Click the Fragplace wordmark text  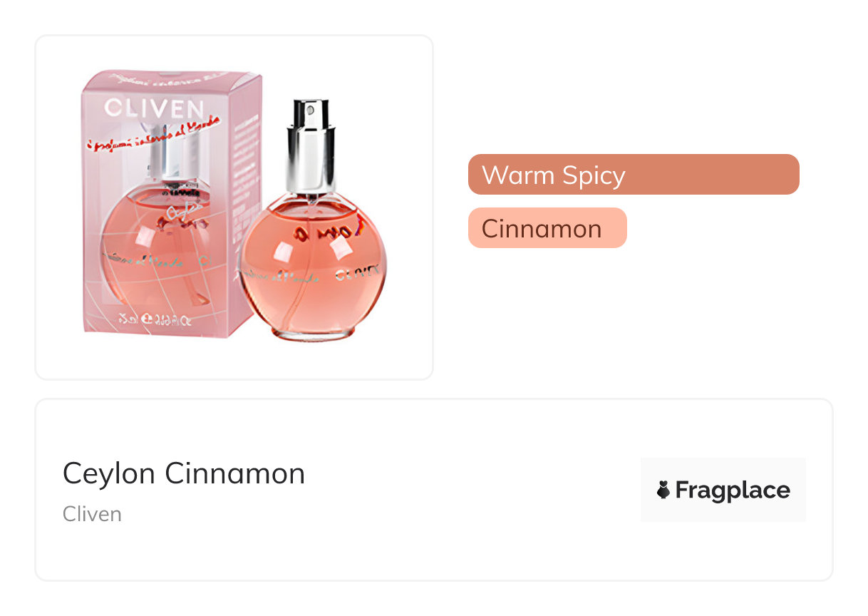point(733,491)
